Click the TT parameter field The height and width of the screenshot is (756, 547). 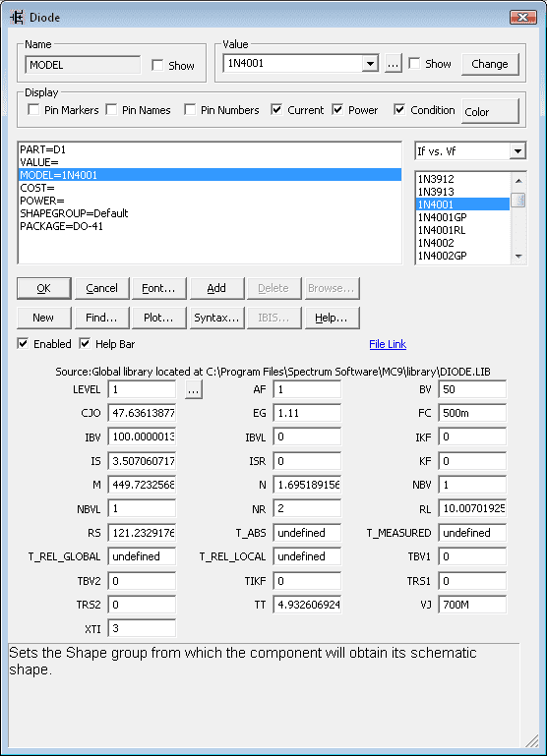coord(307,605)
